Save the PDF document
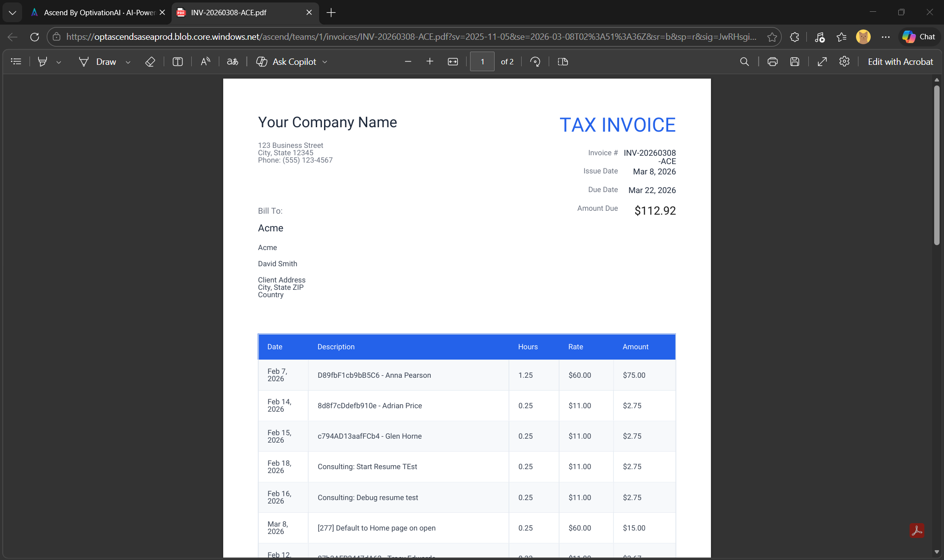Screen dimensions: 944x560 [795, 61]
